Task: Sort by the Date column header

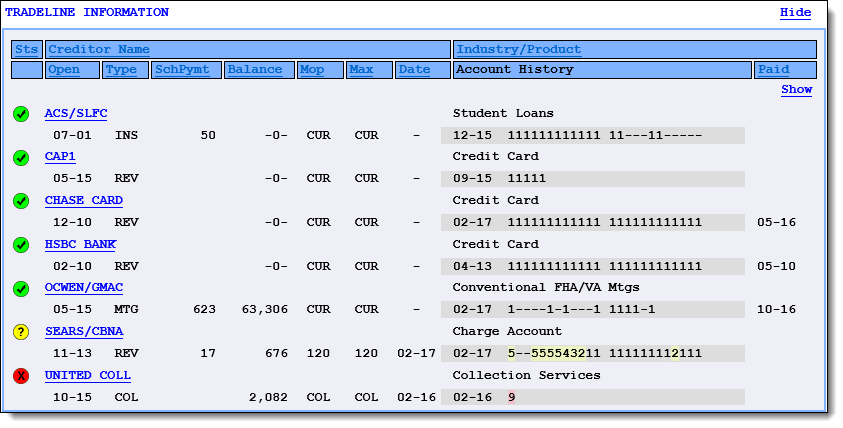Action: [x=415, y=70]
